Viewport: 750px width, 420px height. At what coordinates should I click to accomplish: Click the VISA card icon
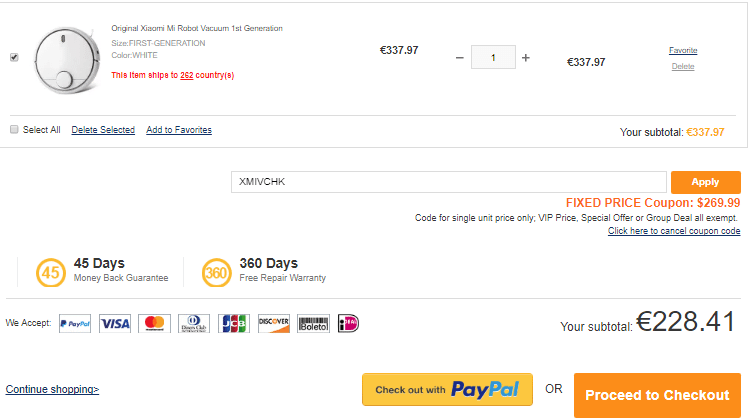[115, 324]
